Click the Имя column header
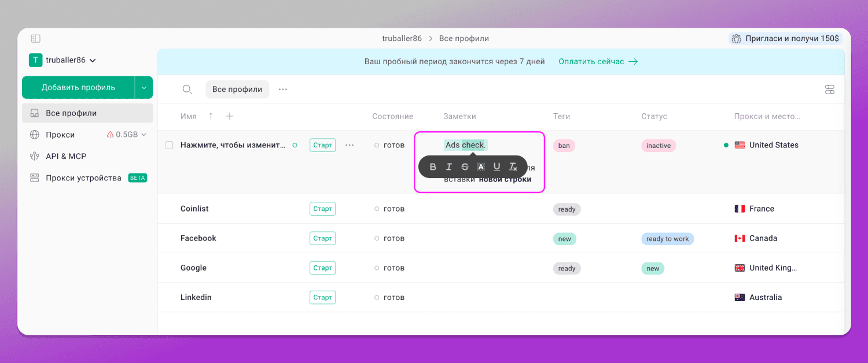The height and width of the screenshot is (363, 868). [x=189, y=116]
